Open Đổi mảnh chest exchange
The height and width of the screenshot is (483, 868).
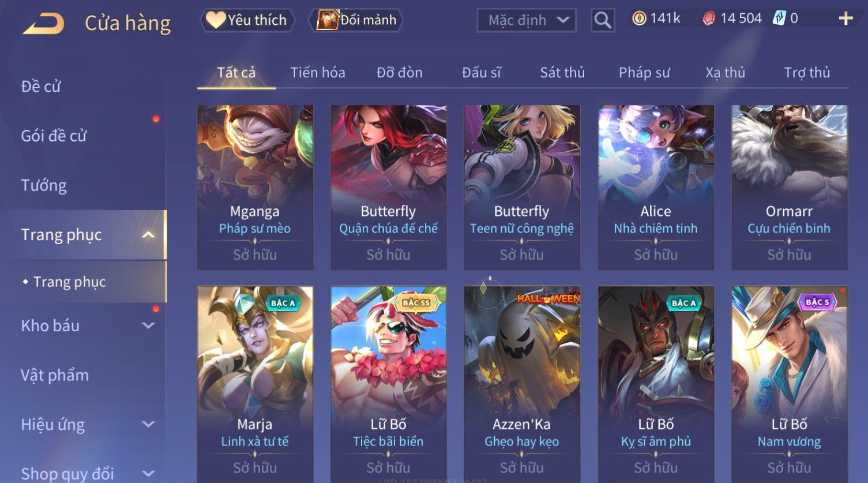(356, 20)
